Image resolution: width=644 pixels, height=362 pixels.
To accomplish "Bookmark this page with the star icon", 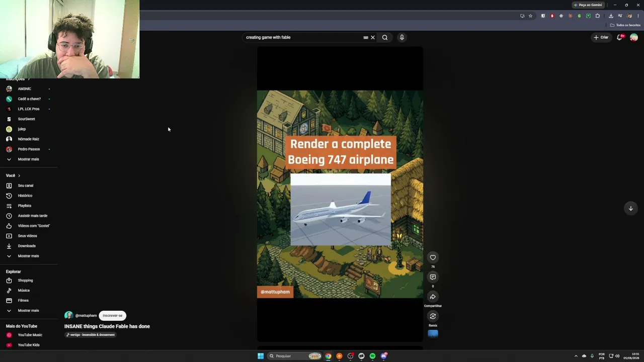I will point(530,16).
